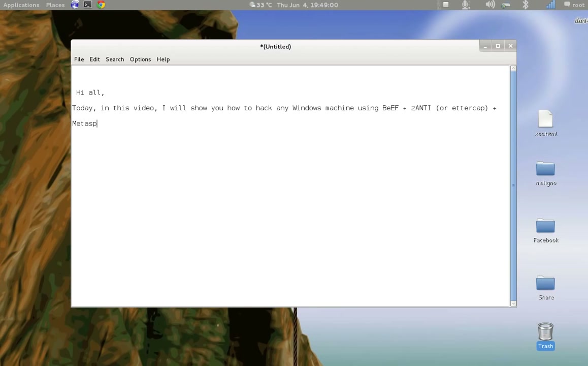Select the Share folder on desktop
Screen dimensions: 588x366
[546, 288]
